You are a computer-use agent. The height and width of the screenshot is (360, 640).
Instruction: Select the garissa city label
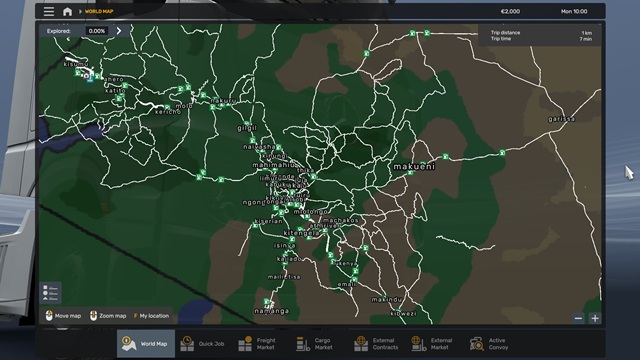point(562,119)
